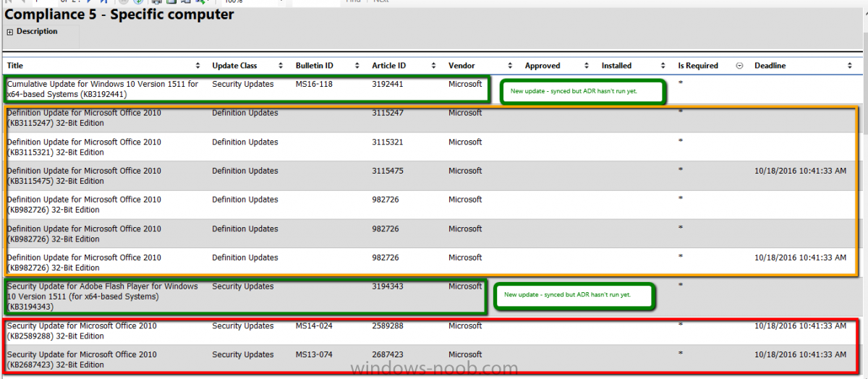
Task: Sort by the Approved column arrows
Action: point(587,66)
